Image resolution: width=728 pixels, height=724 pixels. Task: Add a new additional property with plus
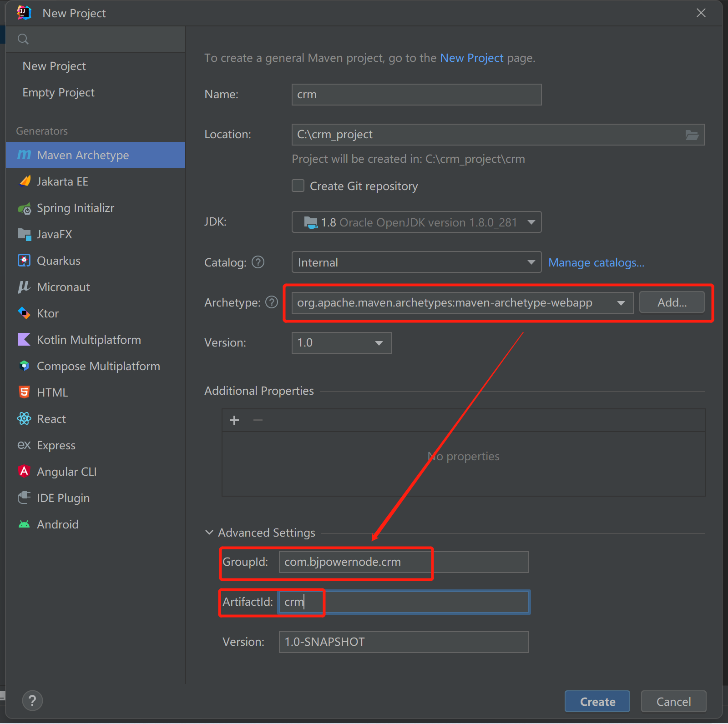click(x=234, y=420)
